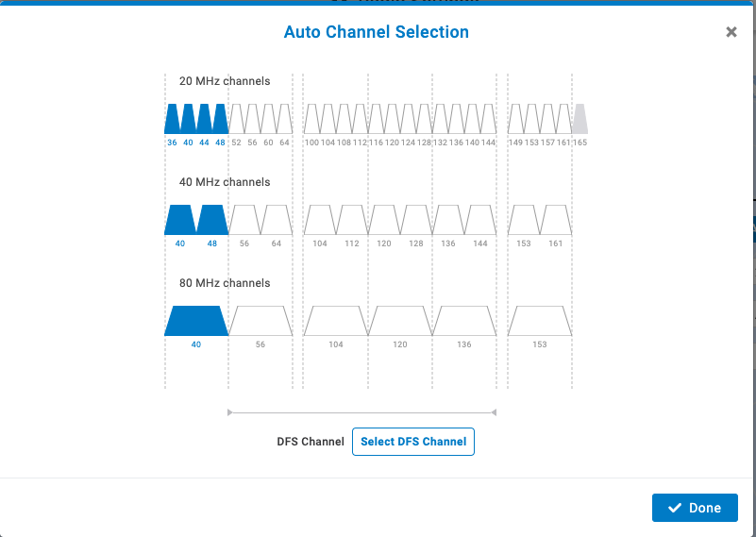Toggle 80 MHz channel 40

coord(196,321)
